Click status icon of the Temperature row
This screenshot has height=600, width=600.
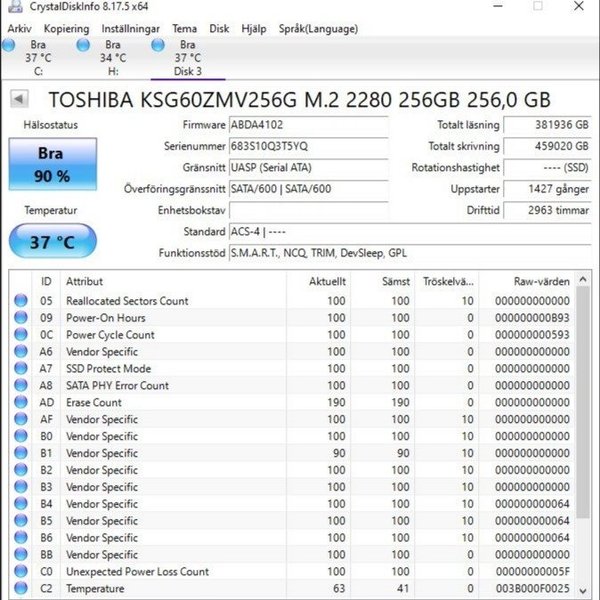(x=21, y=588)
